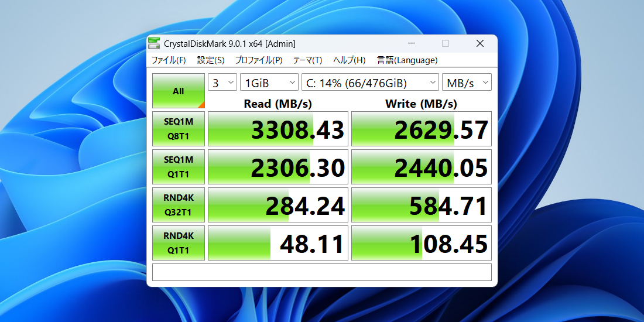The height and width of the screenshot is (322, 644).
Task: Open the テーマ(T) menu
Action: click(x=307, y=60)
